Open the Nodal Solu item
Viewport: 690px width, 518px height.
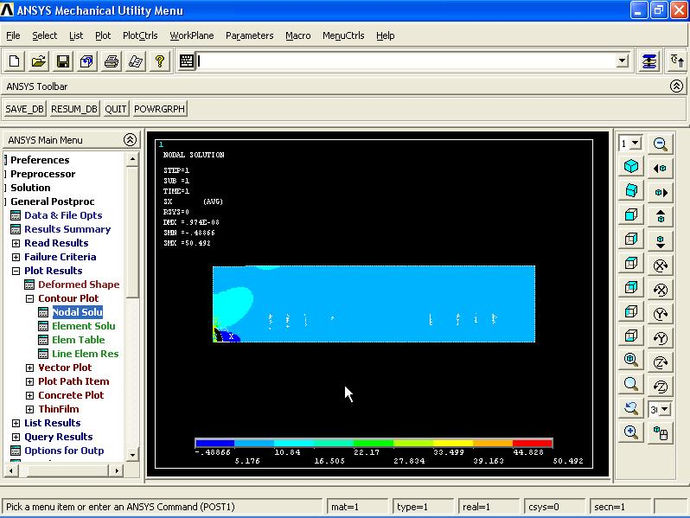pyautogui.click(x=77, y=312)
